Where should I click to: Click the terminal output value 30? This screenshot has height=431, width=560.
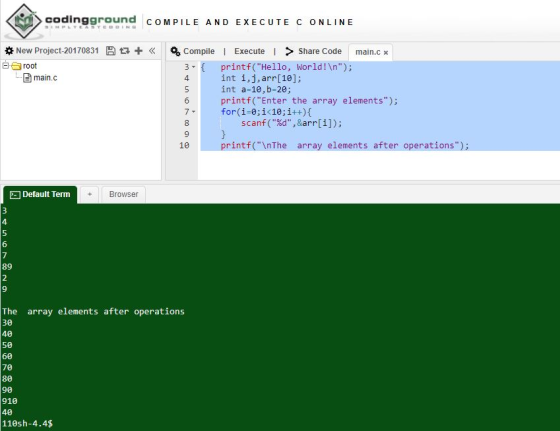pyautogui.click(x=7, y=323)
